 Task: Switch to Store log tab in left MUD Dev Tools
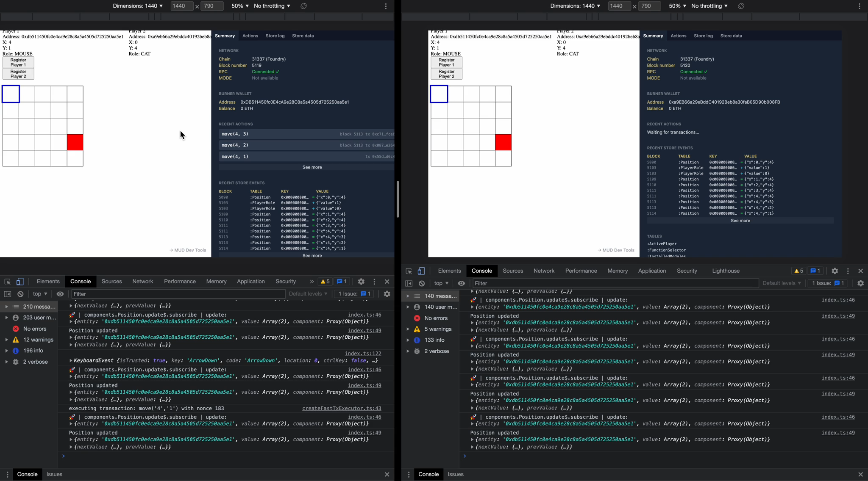coord(275,36)
